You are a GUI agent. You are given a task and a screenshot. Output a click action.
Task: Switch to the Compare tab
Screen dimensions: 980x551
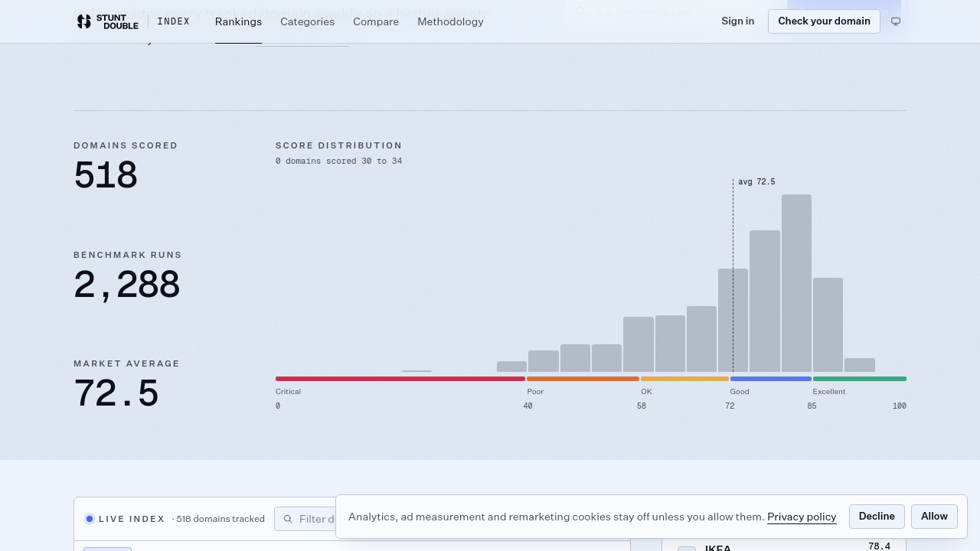click(x=376, y=21)
